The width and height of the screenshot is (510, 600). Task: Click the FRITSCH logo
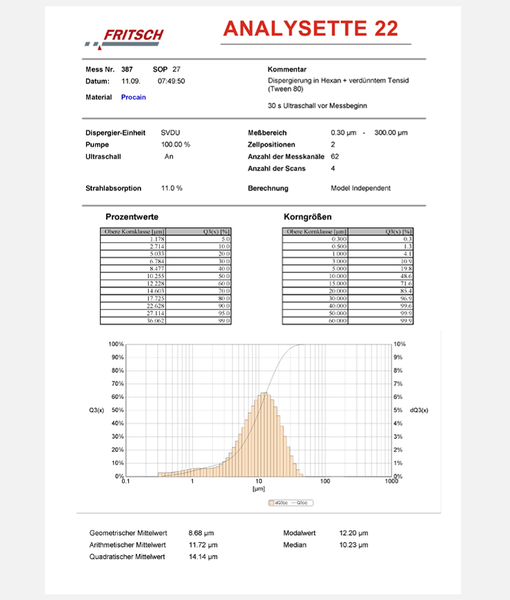point(124,39)
